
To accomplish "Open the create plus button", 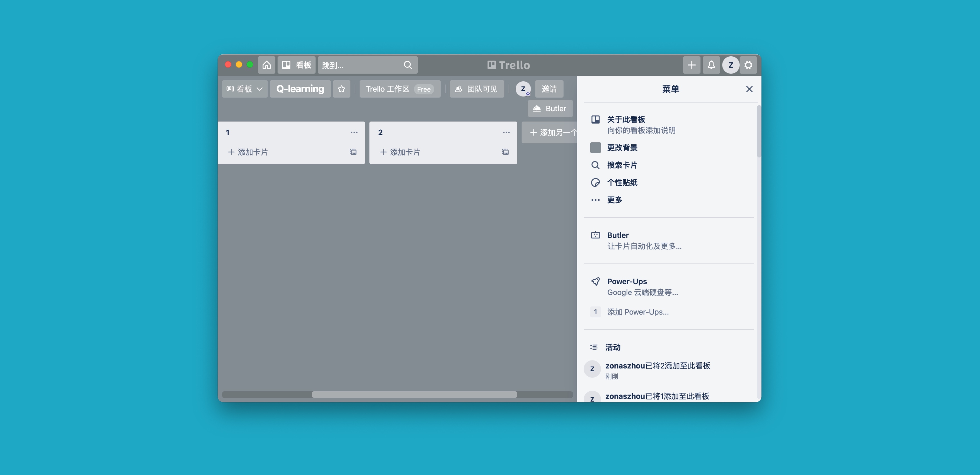I will [691, 65].
